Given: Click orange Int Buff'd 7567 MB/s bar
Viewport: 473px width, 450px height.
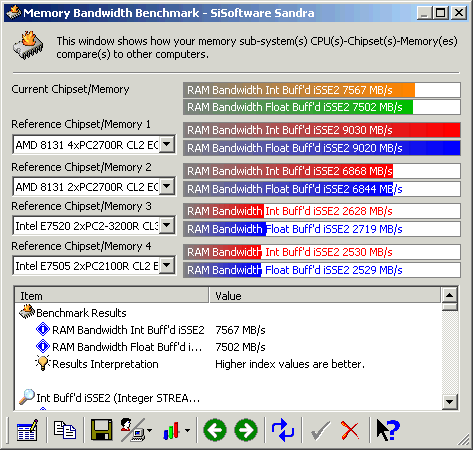Looking at the screenshot, I should click(322, 90).
